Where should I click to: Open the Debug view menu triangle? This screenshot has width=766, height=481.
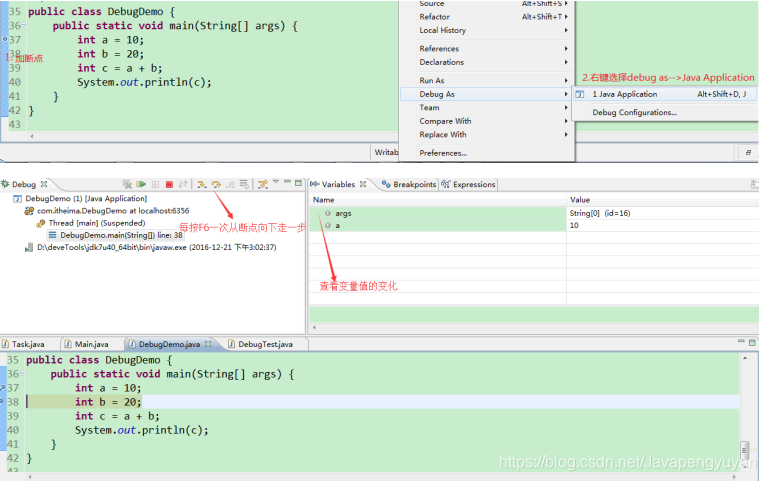276,182
